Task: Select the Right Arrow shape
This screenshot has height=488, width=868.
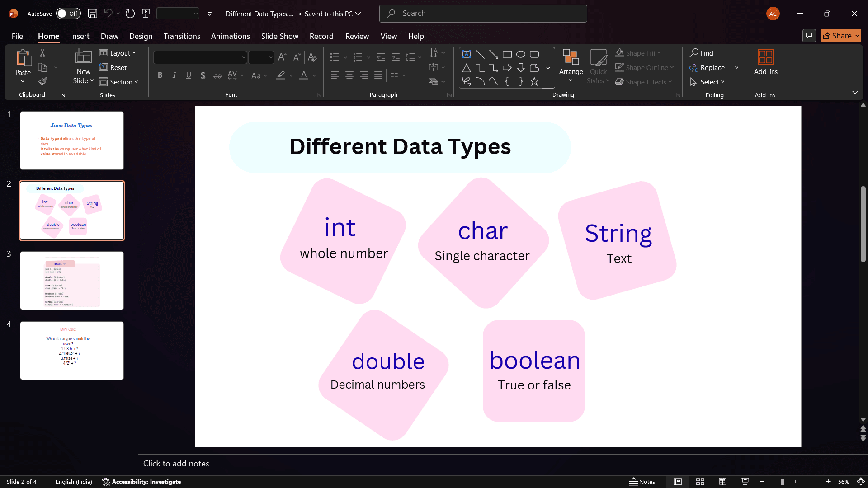Action: pos(507,68)
